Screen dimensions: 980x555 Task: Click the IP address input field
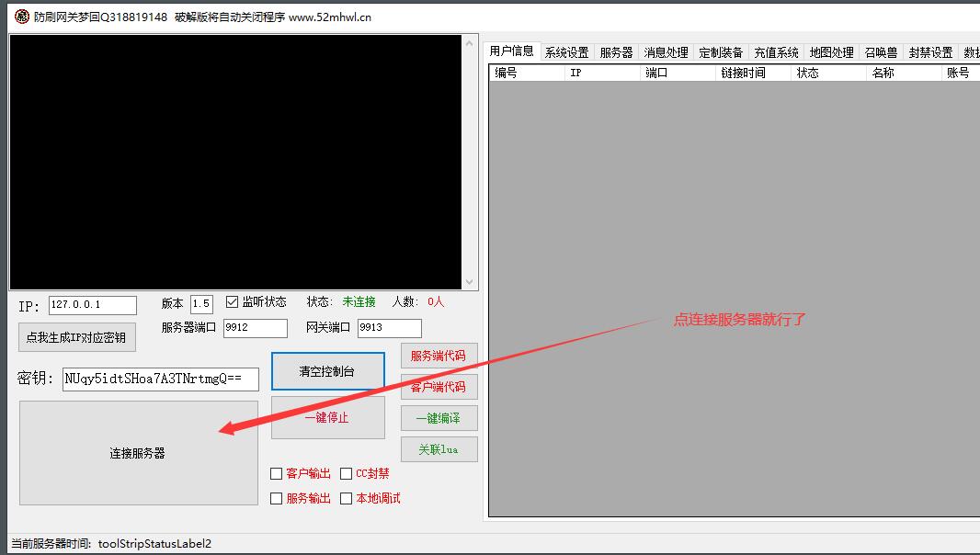[92, 304]
